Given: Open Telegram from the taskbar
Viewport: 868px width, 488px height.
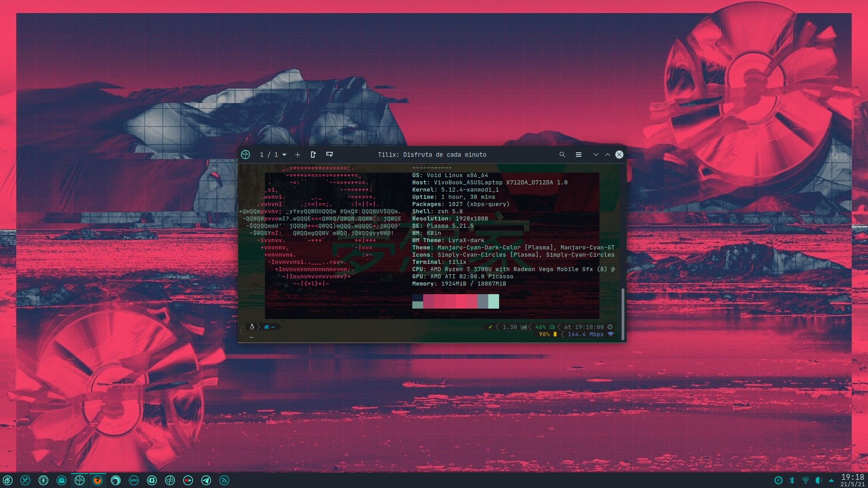Looking at the screenshot, I should click(x=206, y=480).
